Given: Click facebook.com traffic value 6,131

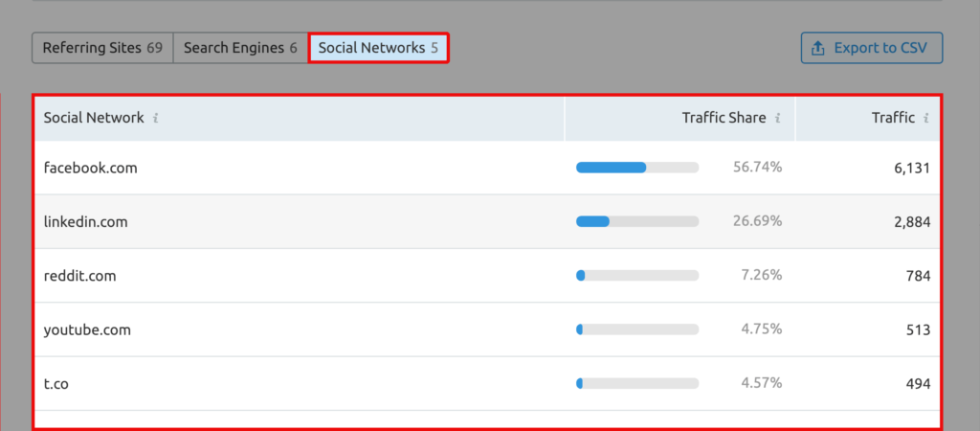Looking at the screenshot, I should coord(911,169).
